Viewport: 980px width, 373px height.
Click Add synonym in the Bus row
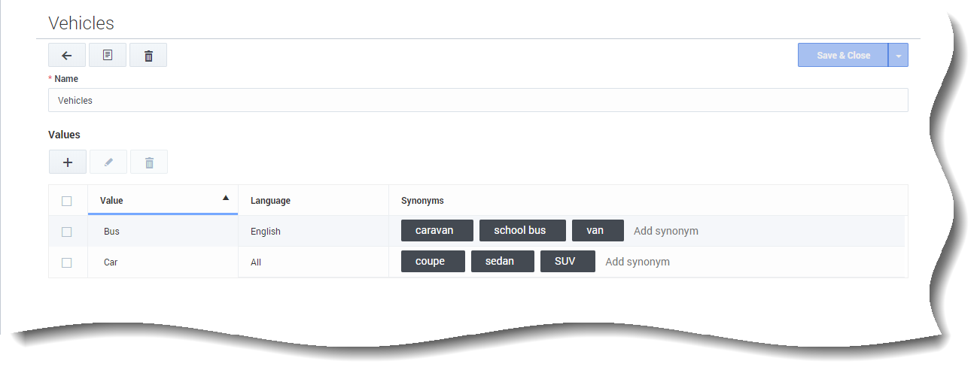666,231
